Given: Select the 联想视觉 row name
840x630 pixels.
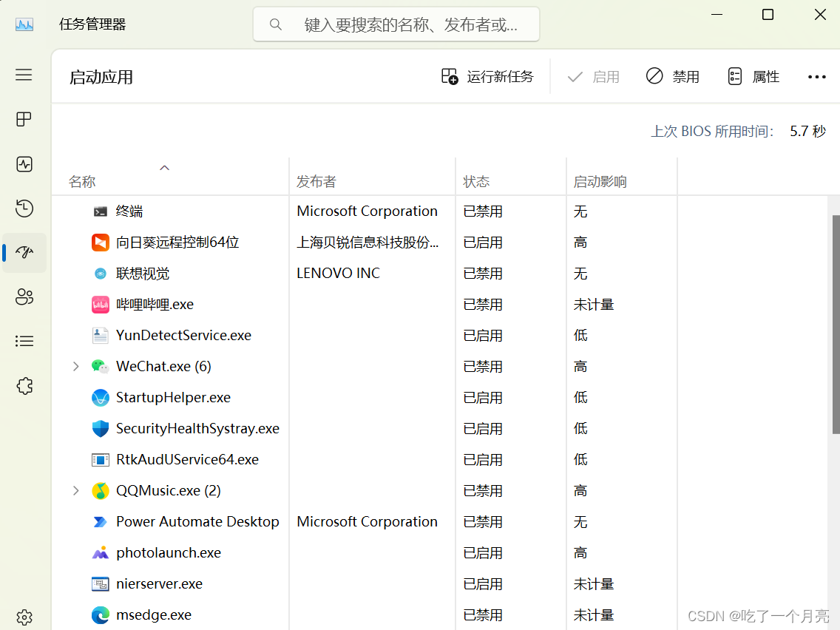Looking at the screenshot, I should 143,274.
